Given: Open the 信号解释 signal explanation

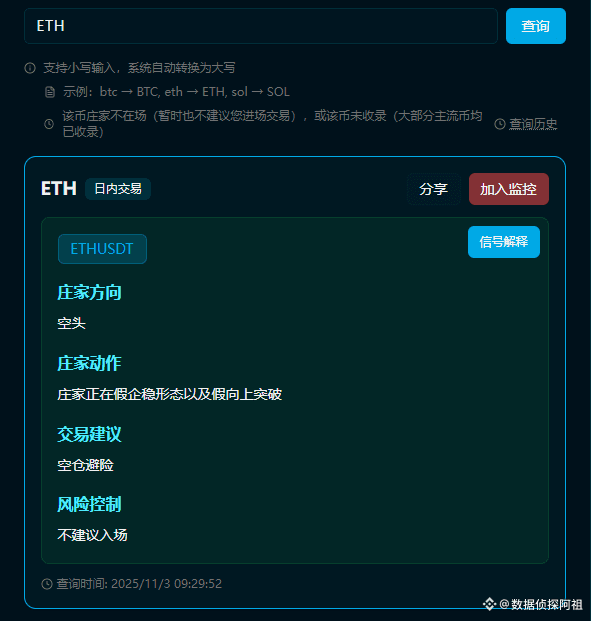Looking at the screenshot, I should point(504,242).
